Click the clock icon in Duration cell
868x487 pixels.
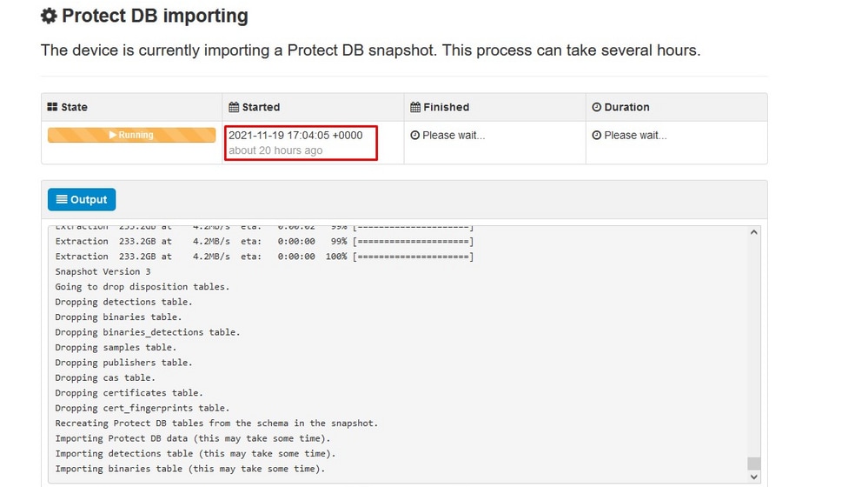[x=596, y=135]
